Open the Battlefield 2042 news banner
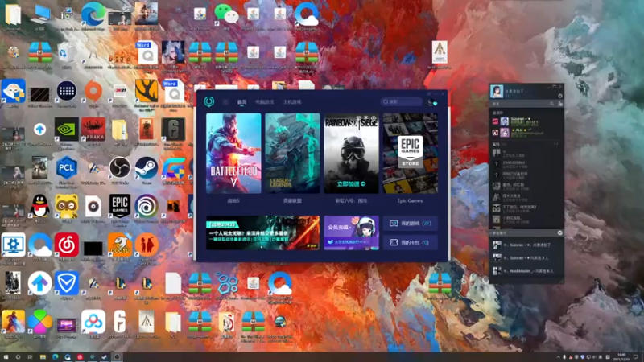 point(263,232)
